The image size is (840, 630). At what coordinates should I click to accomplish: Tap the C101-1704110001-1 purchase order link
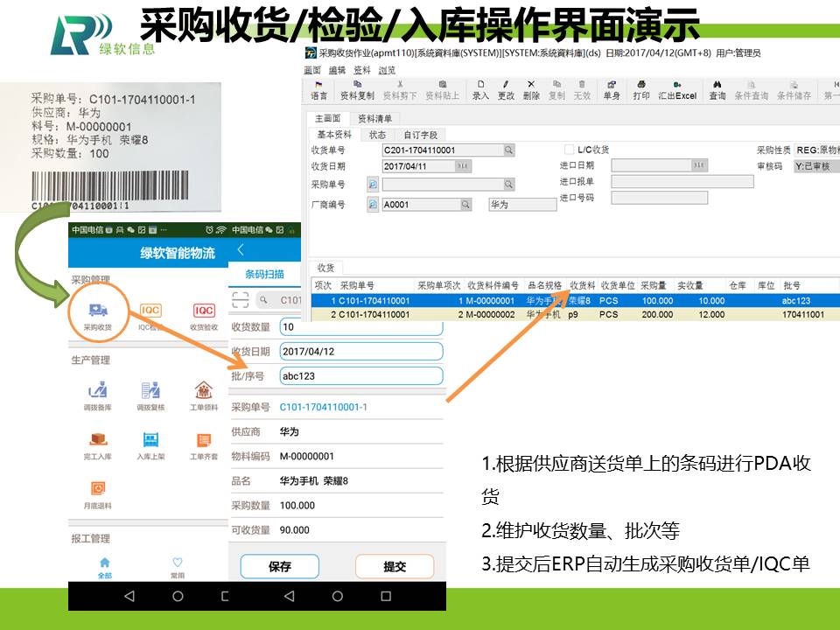pos(323,407)
